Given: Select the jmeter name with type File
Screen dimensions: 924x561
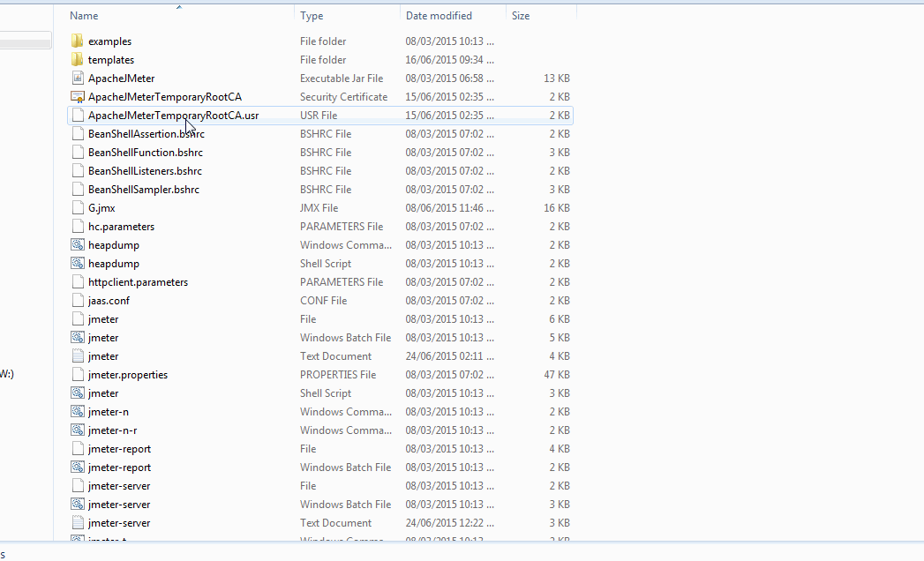Looking at the screenshot, I should (103, 318).
